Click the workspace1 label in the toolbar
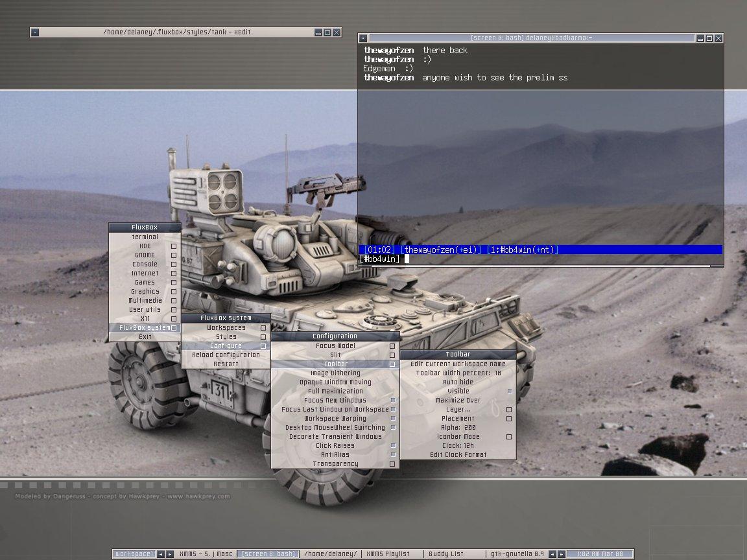Image resolution: width=747 pixels, height=560 pixels. (134, 554)
